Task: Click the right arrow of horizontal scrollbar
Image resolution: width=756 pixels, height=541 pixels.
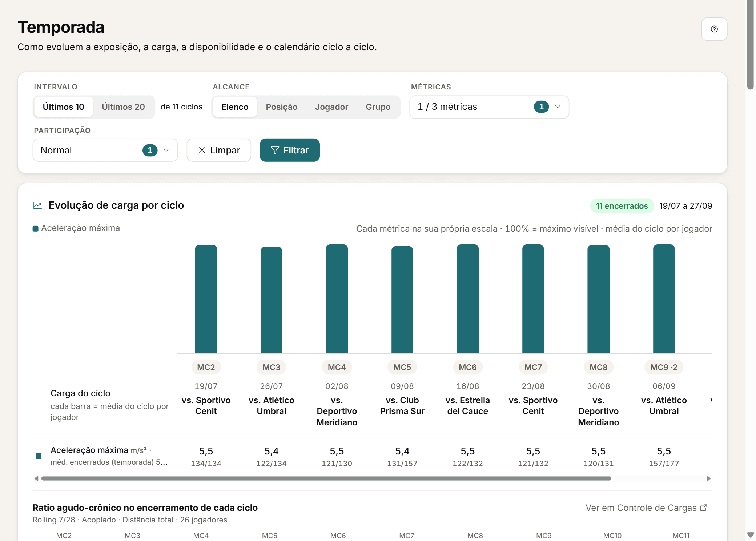Action: (x=708, y=478)
